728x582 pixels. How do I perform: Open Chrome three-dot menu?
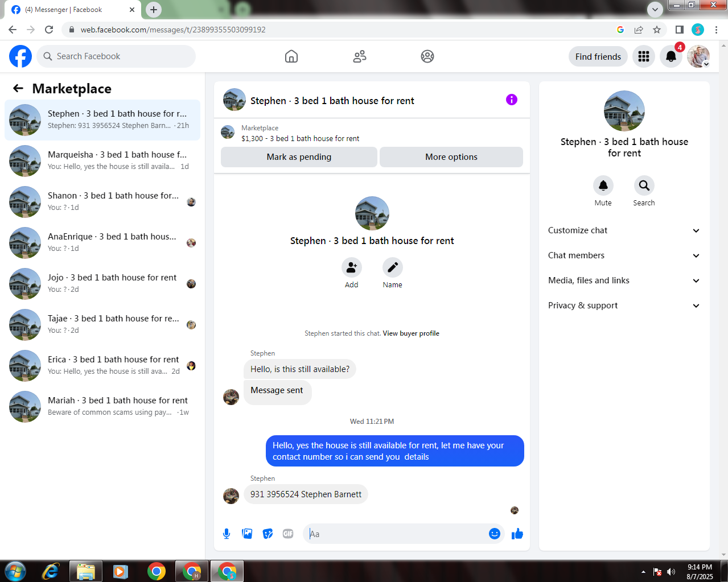tap(717, 30)
